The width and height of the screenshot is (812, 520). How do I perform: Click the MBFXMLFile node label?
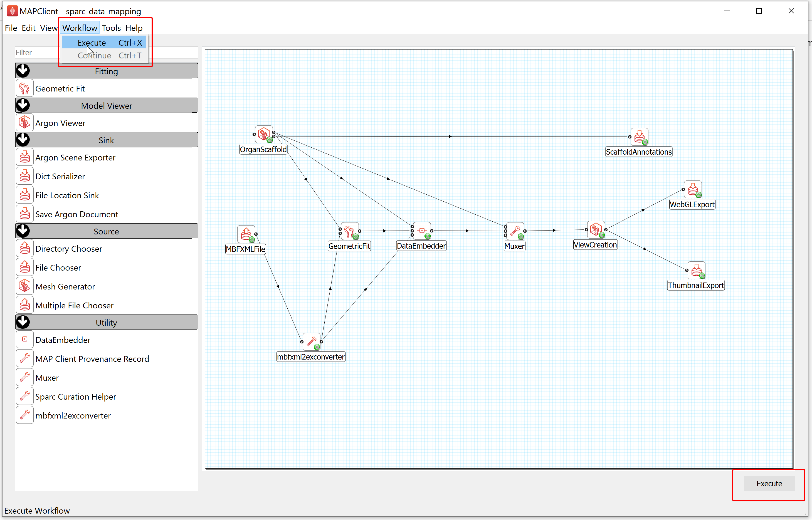[246, 249]
